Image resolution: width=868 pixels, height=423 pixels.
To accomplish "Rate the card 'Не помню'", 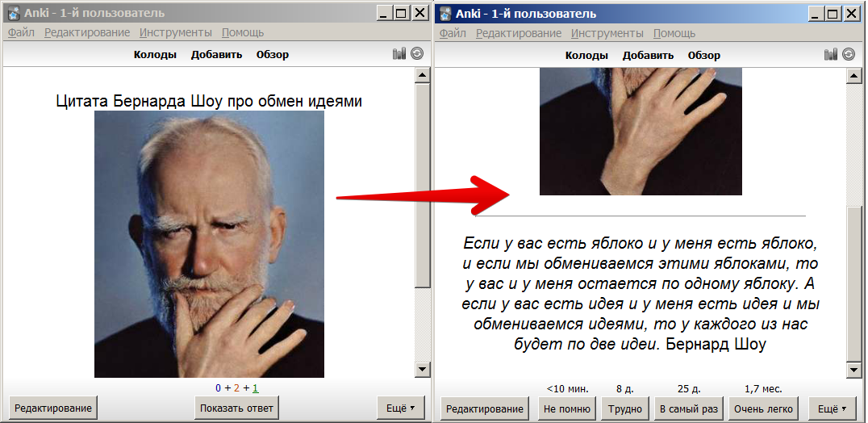I will [566, 408].
